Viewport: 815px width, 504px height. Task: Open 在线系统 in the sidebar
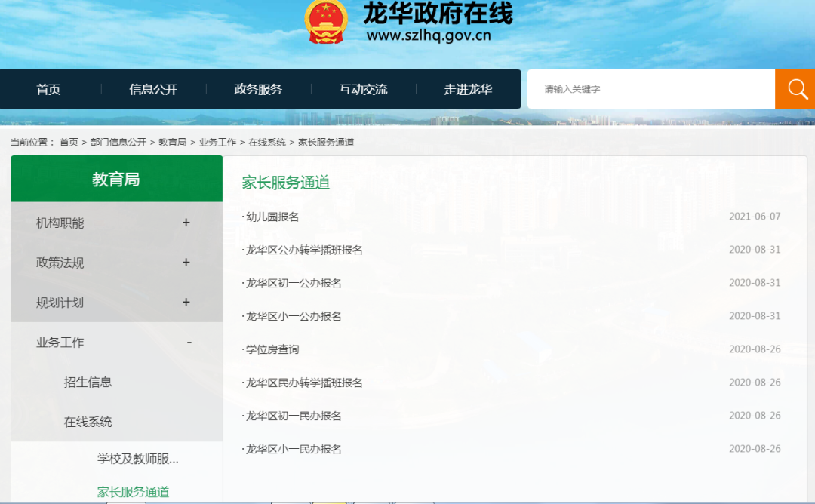point(88,422)
